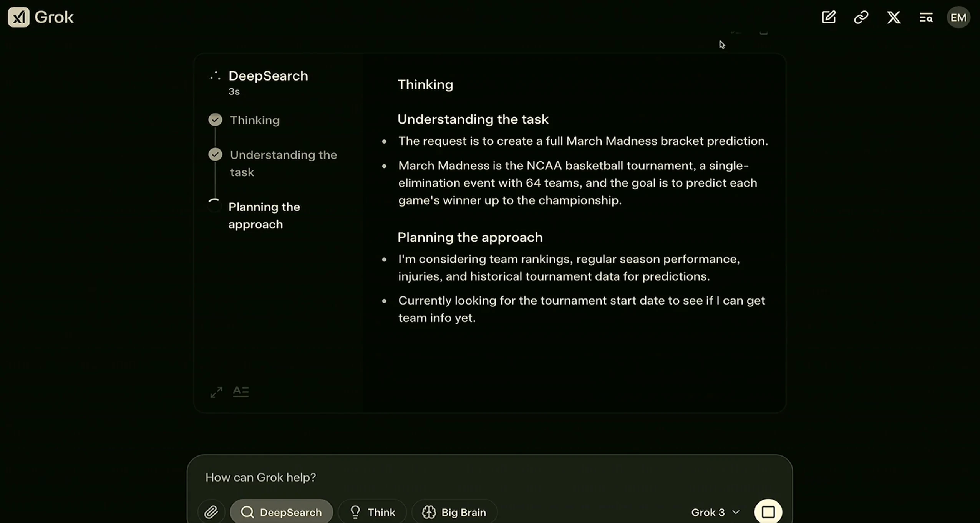The image size is (980, 523).
Task: Focus the How can Grok help field
Action: (x=489, y=477)
